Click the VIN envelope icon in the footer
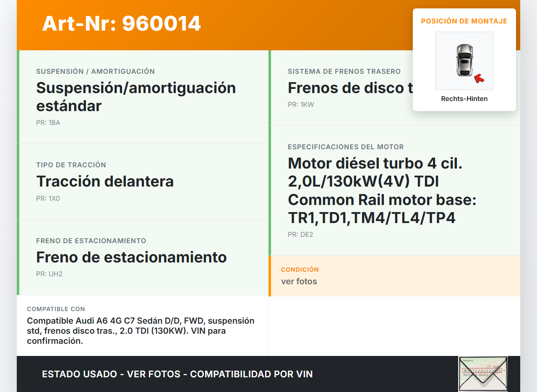This screenshot has width=537, height=392. coord(483,374)
